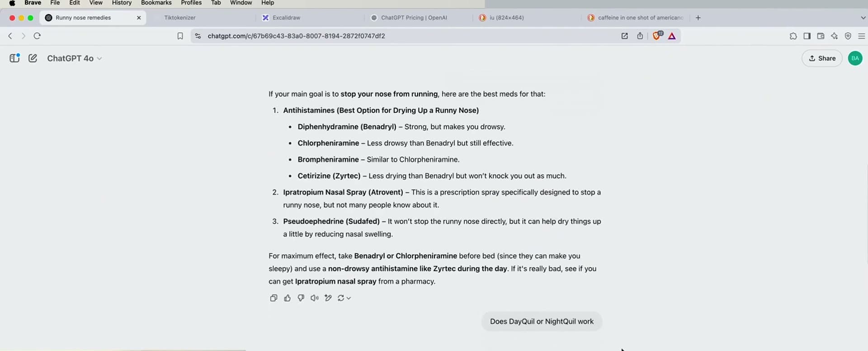
Task: Click the "Diphenhydramine (Benadryl)" bullet text
Action: point(347,127)
